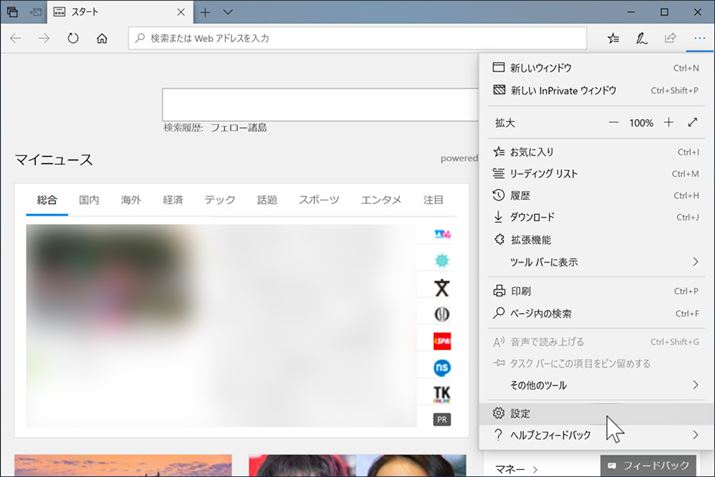Open the tab preview arrow next to new tab

[228, 12]
